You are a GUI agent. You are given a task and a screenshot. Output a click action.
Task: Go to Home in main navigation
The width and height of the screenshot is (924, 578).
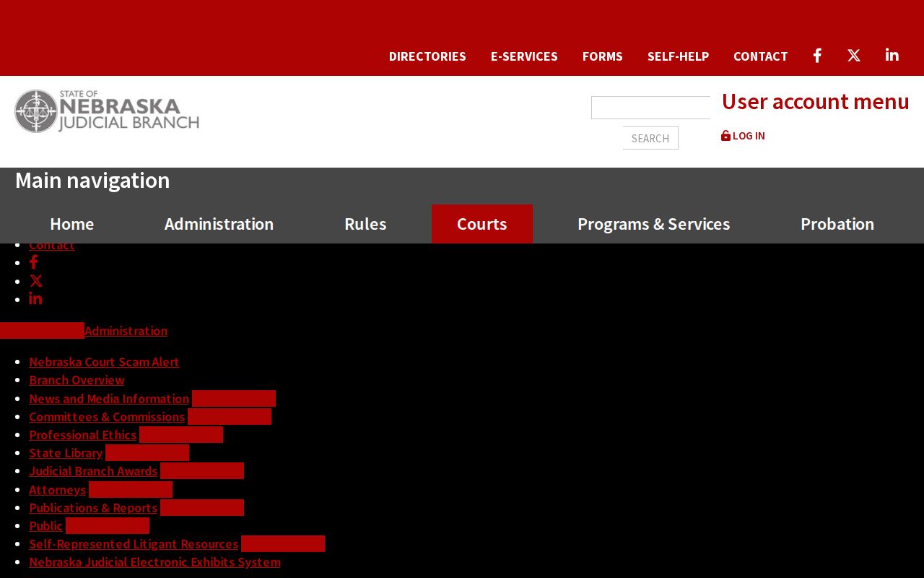(72, 224)
